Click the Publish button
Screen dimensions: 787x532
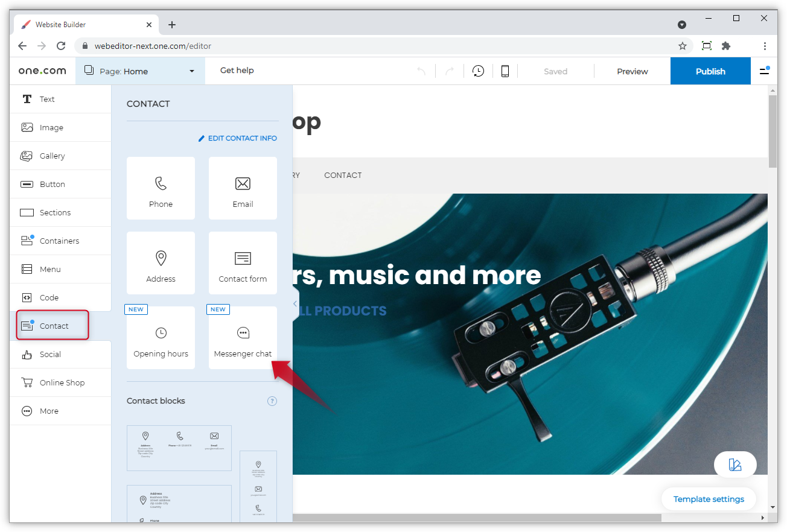point(710,71)
